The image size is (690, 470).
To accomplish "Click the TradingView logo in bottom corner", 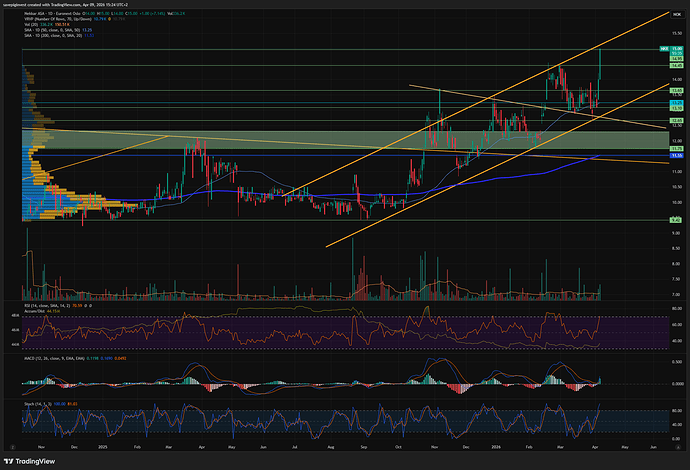I will coord(32,459).
